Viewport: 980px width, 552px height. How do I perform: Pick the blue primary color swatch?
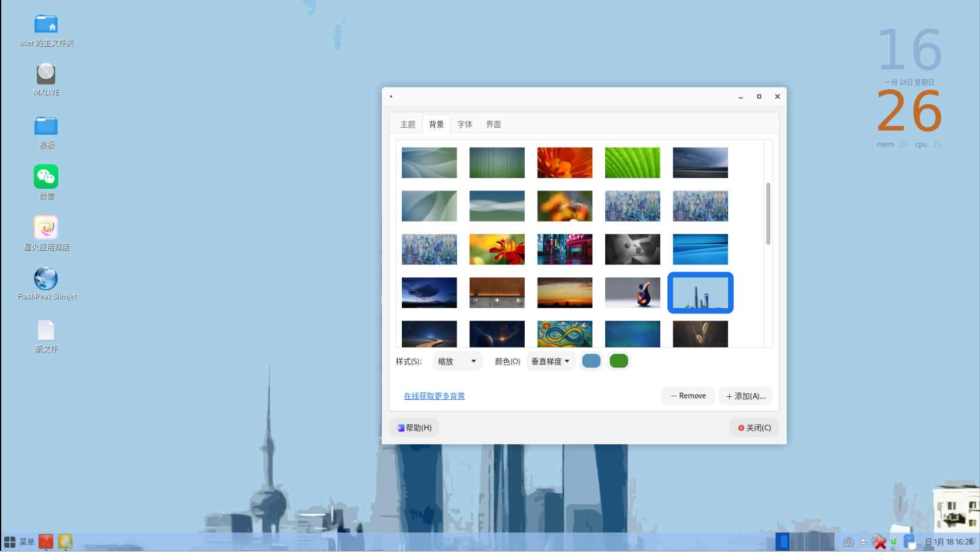pyautogui.click(x=591, y=361)
